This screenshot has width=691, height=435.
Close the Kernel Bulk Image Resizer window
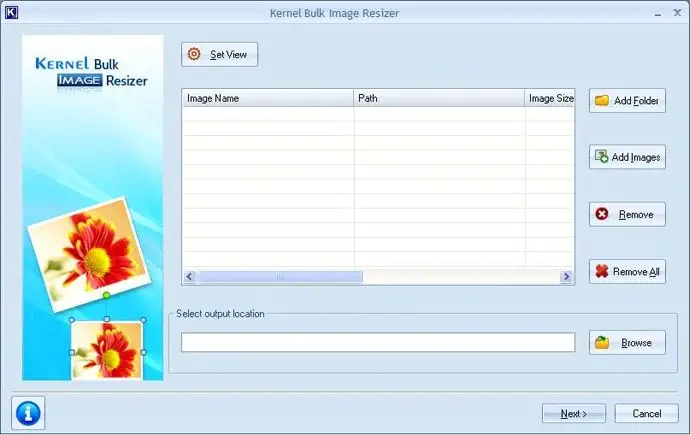click(677, 13)
